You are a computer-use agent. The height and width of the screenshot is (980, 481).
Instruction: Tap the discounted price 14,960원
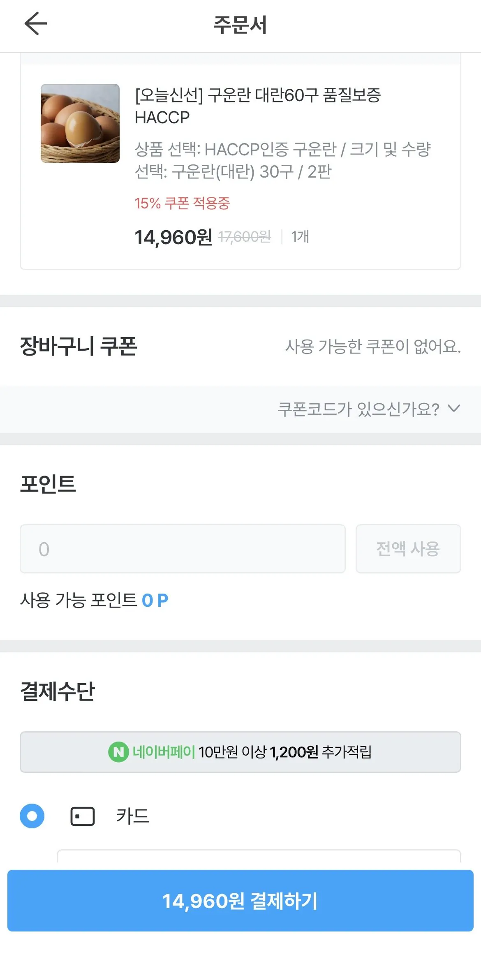tap(173, 237)
